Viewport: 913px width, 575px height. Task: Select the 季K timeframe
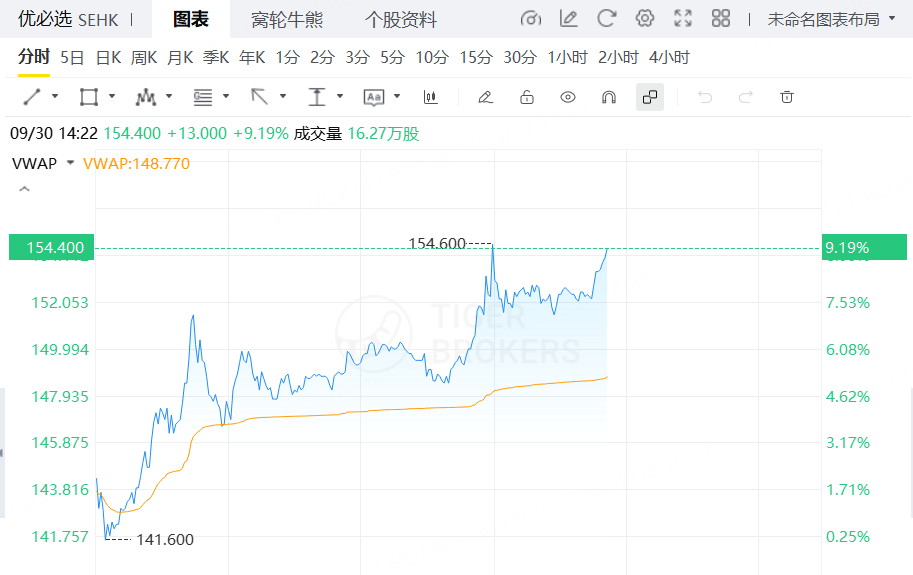coord(216,57)
